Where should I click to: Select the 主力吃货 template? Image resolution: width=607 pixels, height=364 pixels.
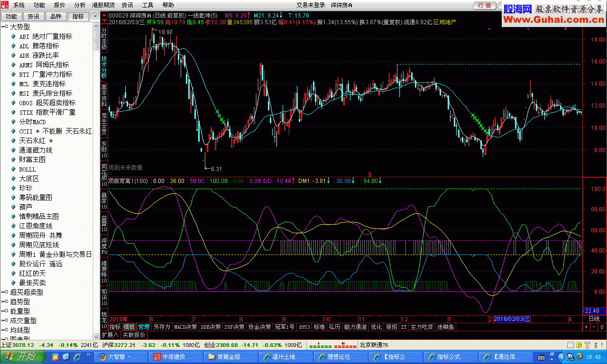422,327
